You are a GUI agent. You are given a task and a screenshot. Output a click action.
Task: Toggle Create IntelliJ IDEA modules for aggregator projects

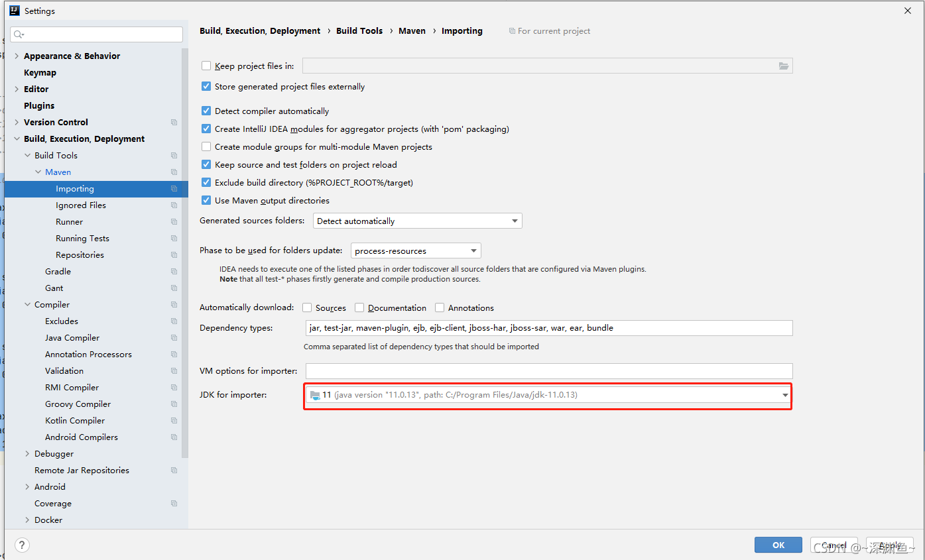coord(206,129)
